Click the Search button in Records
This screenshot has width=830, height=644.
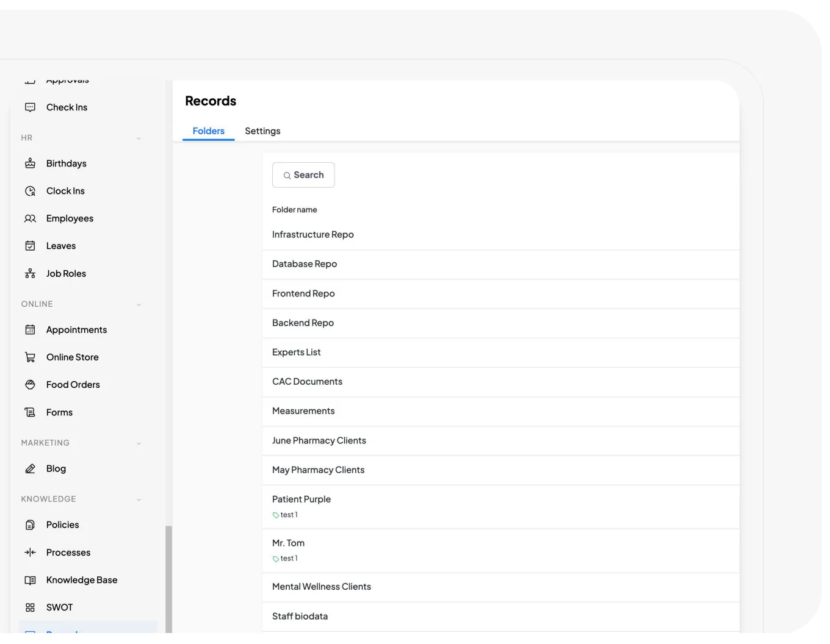coord(303,175)
